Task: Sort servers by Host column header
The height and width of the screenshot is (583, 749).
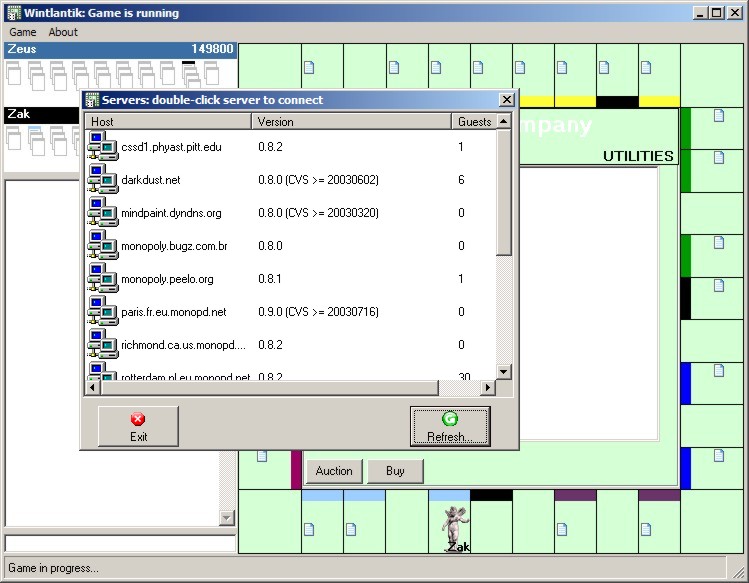Action: [166, 122]
